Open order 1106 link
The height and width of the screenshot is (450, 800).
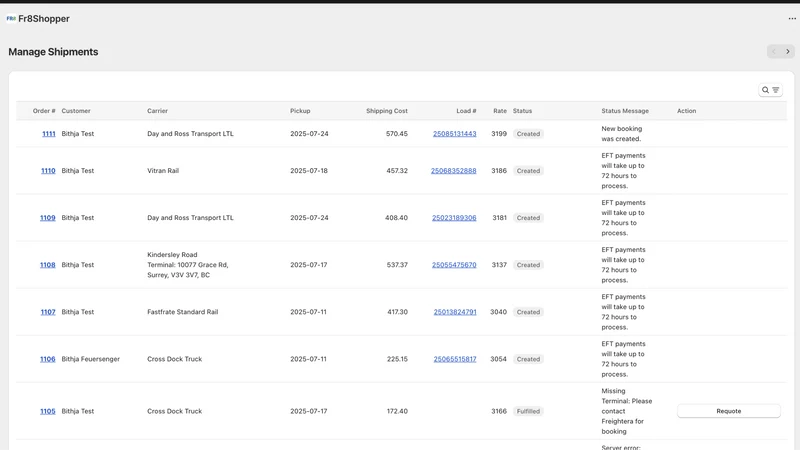(x=48, y=359)
